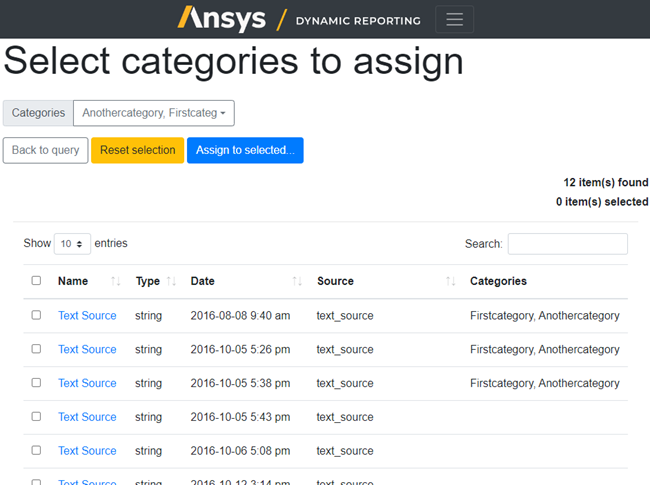The width and height of the screenshot is (650, 485).
Task: Click the '12 item(s) found' text
Action: [606, 182]
